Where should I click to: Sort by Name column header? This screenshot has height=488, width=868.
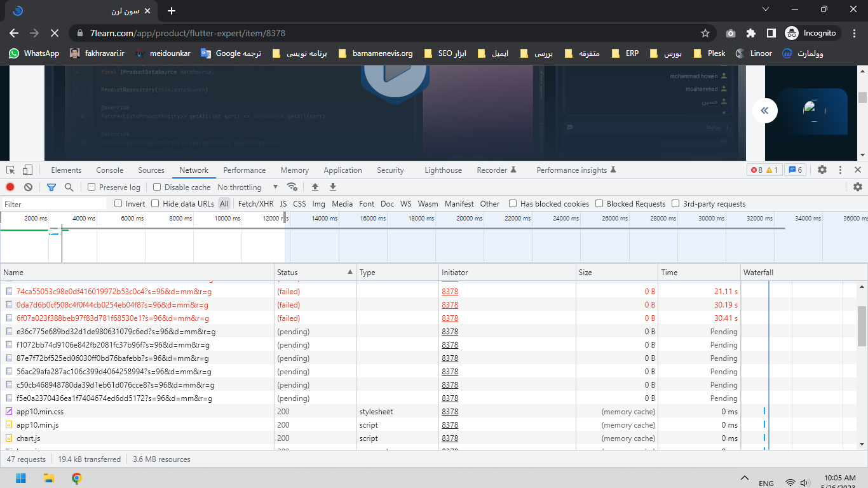pyautogui.click(x=137, y=272)
